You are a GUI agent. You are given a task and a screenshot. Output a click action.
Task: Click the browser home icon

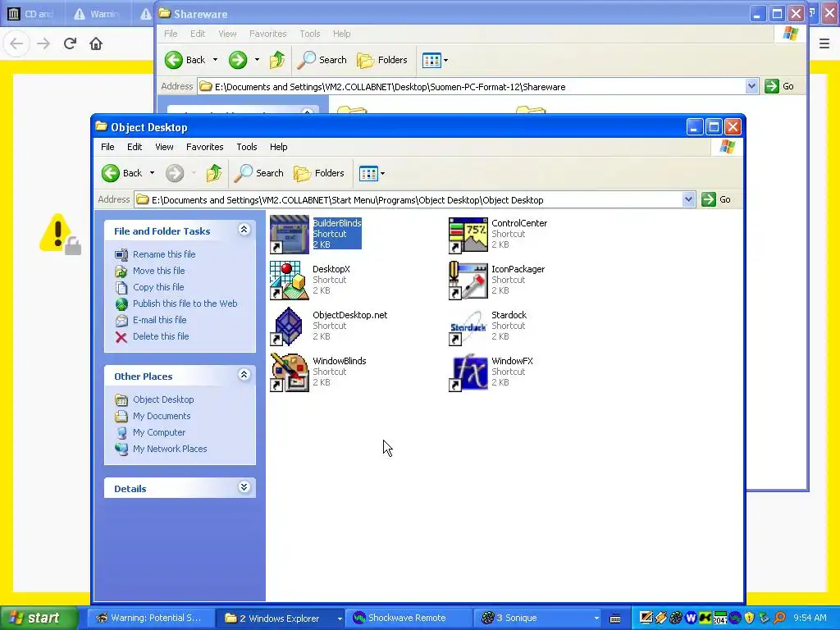point(96,43)
